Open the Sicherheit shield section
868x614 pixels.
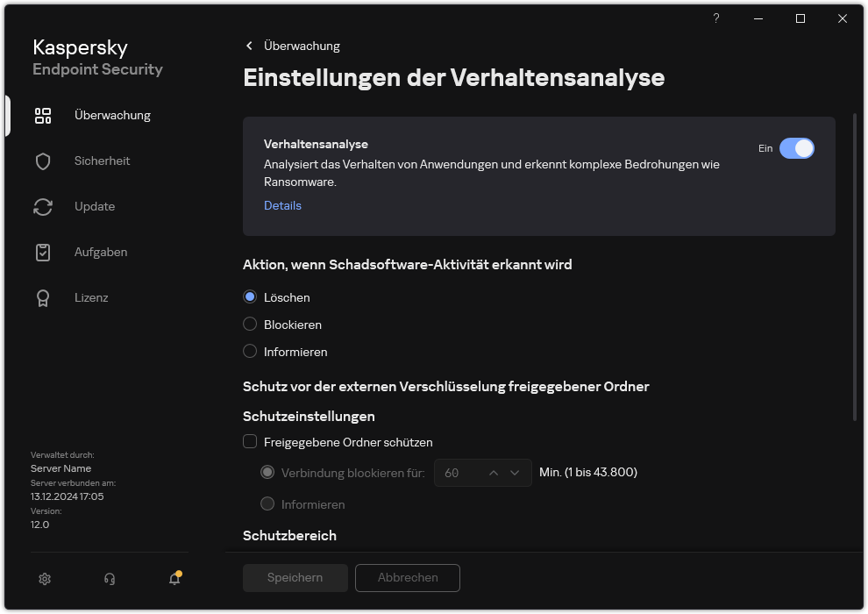click(97, 161)
